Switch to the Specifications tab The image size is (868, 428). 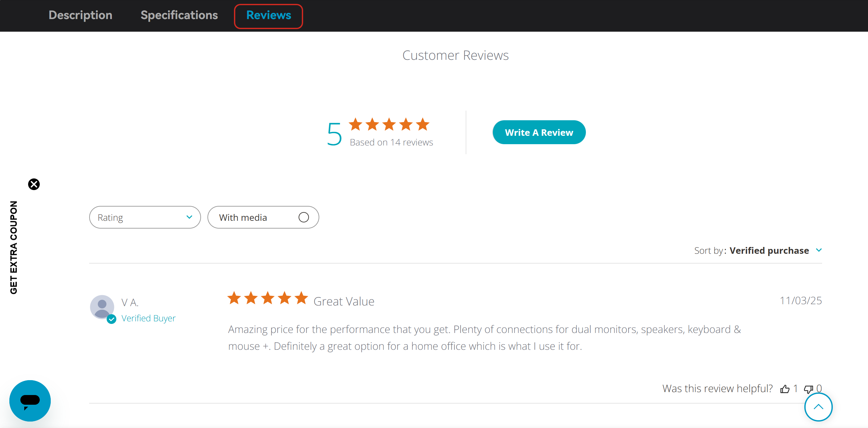(179, 15)
